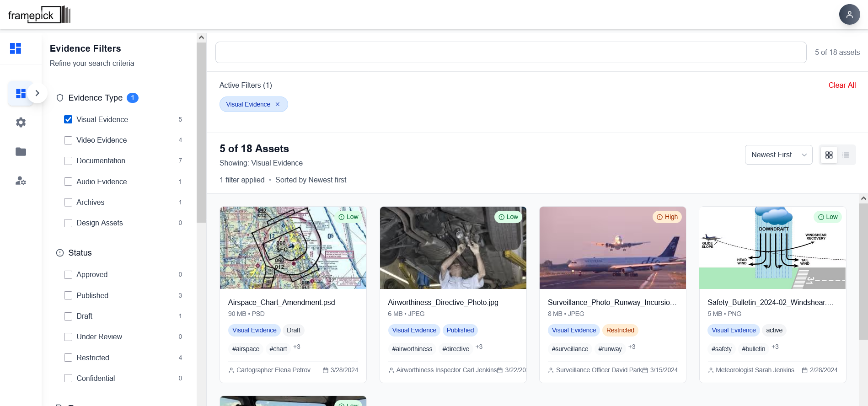The width and height of the screenshot is (868, 406).
Task: Check the Restricted status checkbox
Action: coord(68,358)
